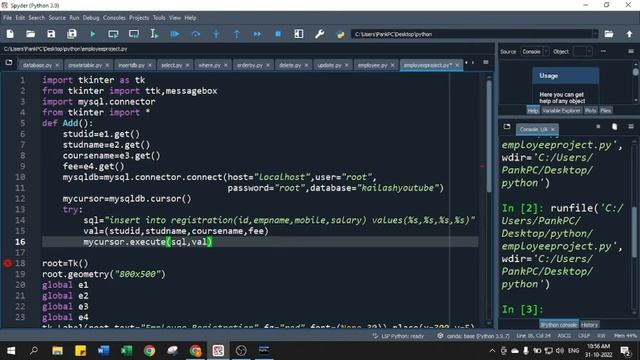Open Help pane options hamburger menu
The height and width of the screenshot is (360, 640).
[x=631, y=51]
